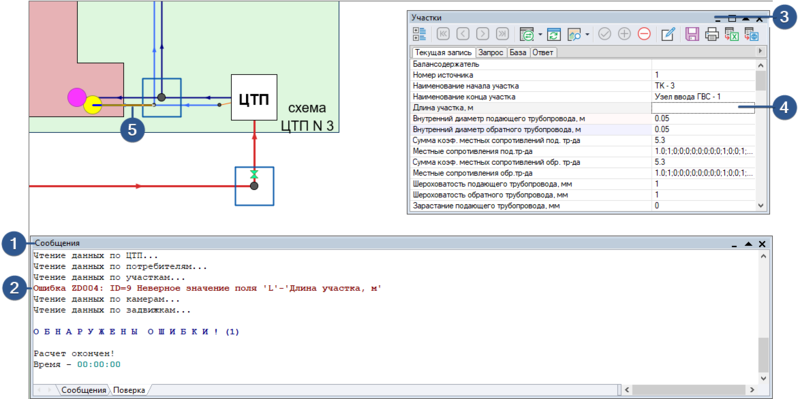Open the База tab
Viewport: 800px width, 399px height.
point(517,53)
